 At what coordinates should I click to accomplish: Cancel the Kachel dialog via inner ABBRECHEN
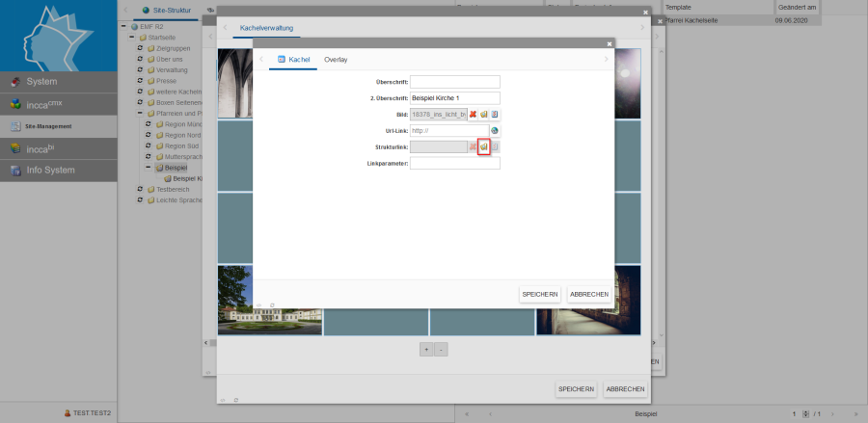(x=588, y=294)
